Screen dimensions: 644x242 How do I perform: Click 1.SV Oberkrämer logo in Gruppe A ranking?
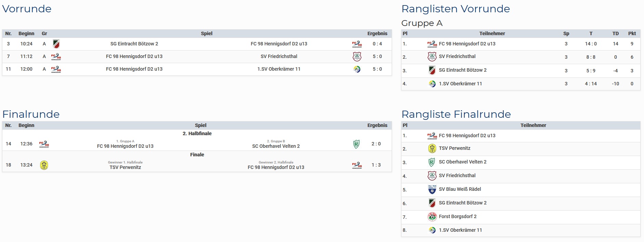432,84
